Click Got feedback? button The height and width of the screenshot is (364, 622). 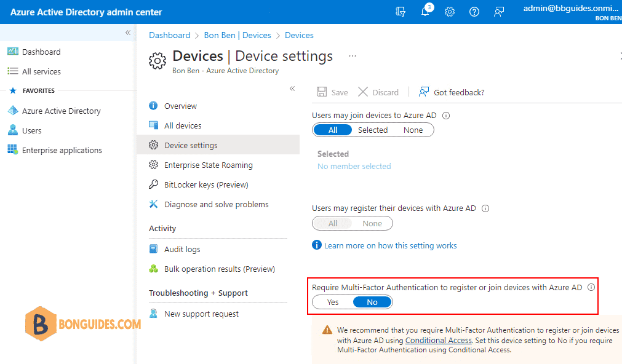pyautogui.click(x=452, y=92)
